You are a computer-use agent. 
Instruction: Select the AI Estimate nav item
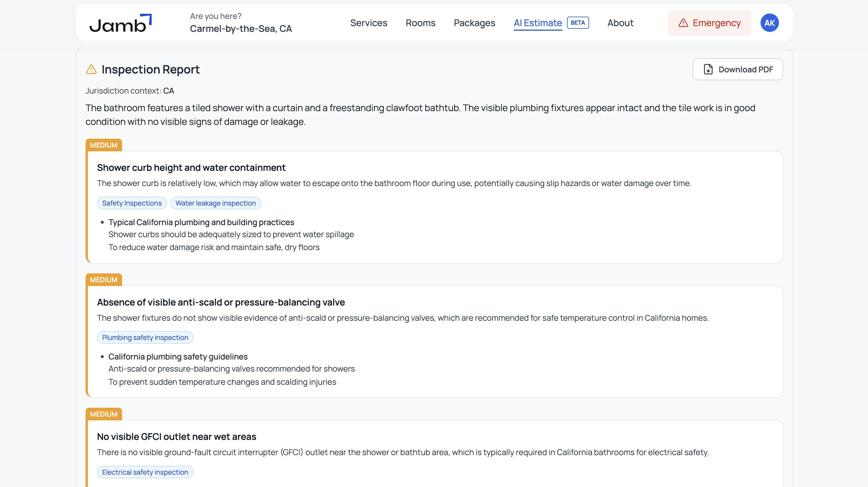tap(537, 23)
